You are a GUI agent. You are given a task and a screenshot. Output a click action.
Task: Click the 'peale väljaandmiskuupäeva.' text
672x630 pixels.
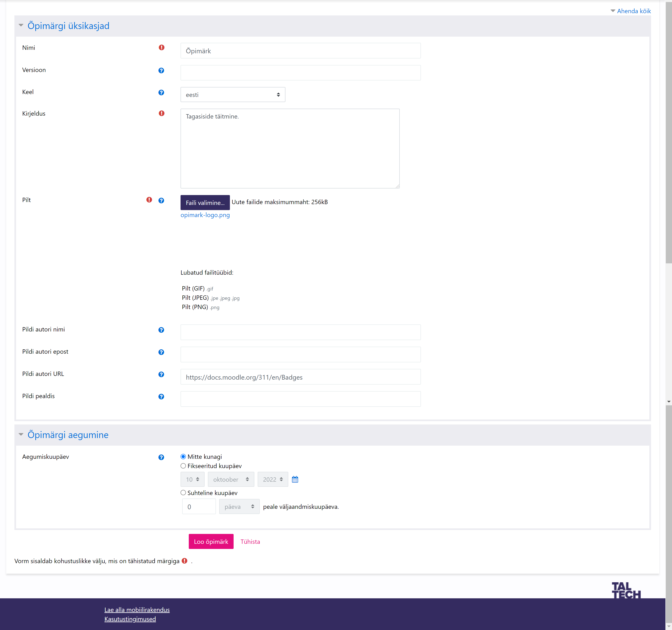301,507
